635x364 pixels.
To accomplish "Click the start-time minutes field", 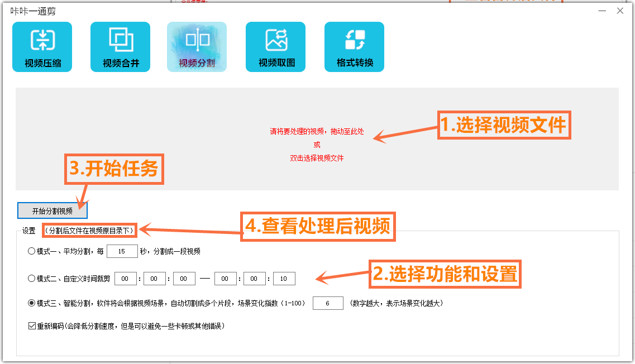I will pos(154,278).
